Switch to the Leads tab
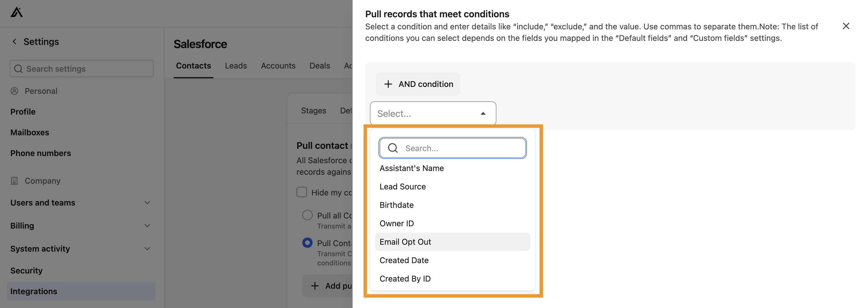The width and height of the screenshot is (868, 308). click(236, 65)
